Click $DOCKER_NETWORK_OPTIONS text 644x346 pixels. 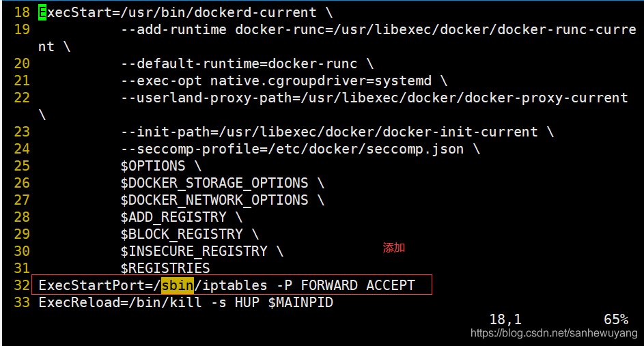point(214,200)
